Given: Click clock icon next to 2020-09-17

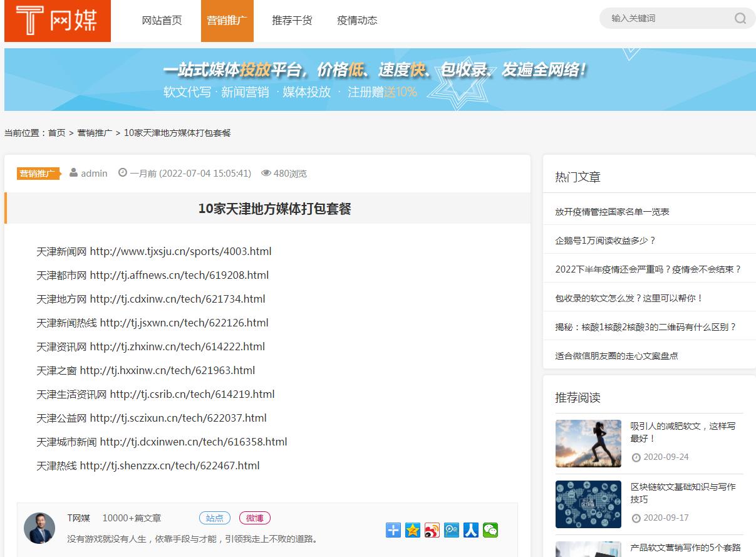Looking at the screenshot, I should pos(636,518).
